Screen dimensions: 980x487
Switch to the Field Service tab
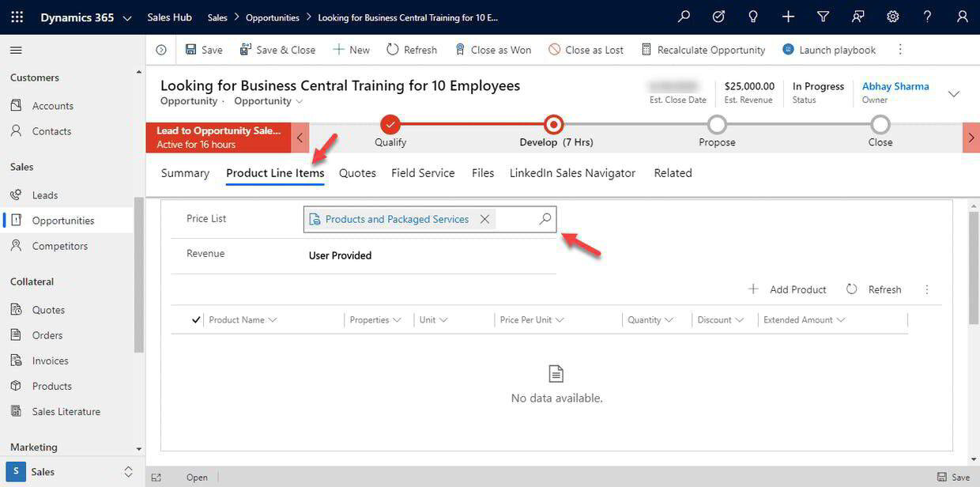[x=423, y=173]
